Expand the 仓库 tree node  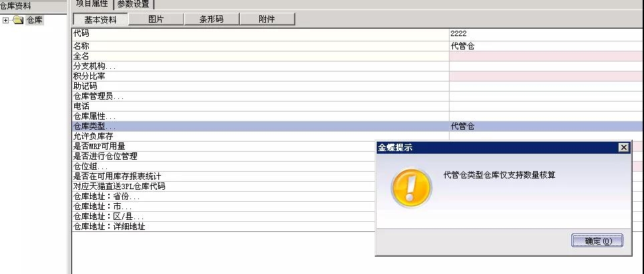point(6,20)
